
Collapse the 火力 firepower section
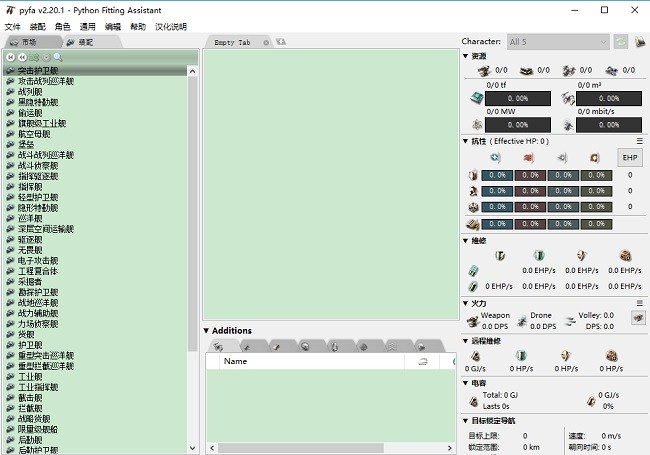(x=466, y=303)
